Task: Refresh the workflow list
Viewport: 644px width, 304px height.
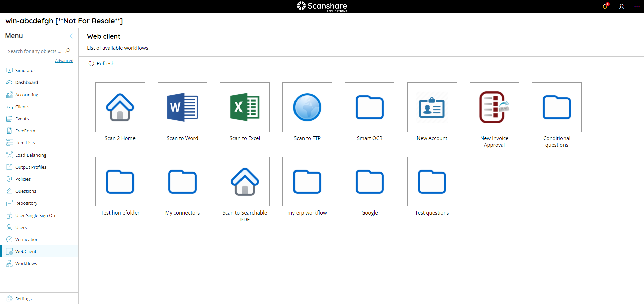Action: (101, 63)
